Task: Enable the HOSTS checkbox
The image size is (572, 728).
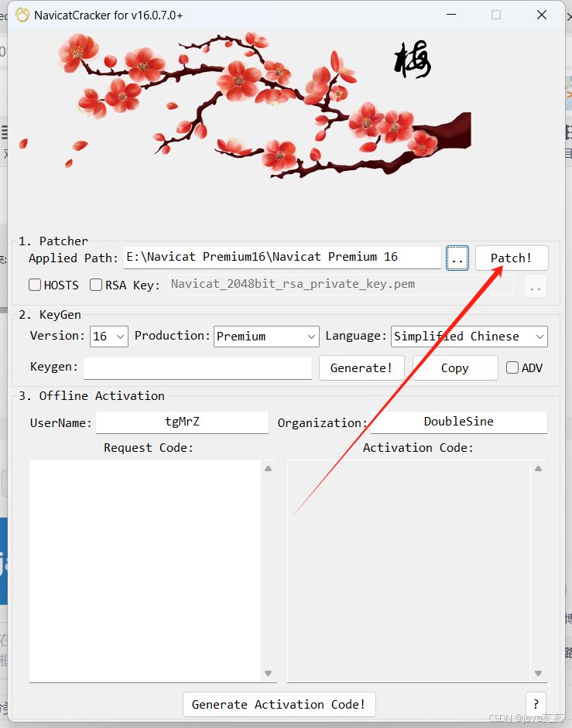Action: click(35, 285)
